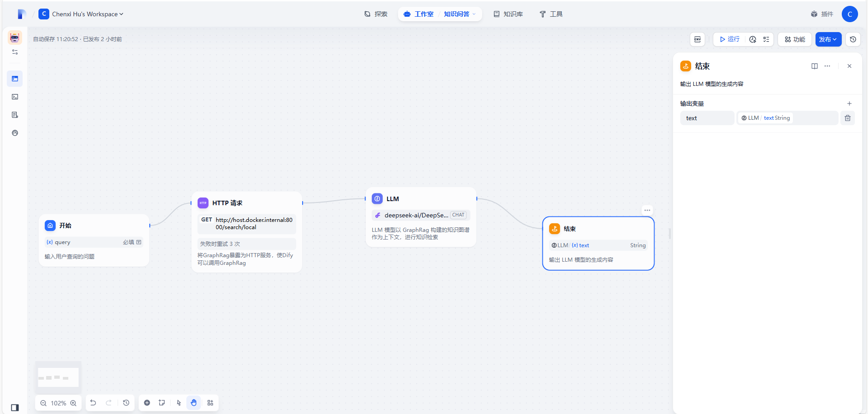Click the add node plus icon in bottom toolbar
868x414 pixels.
pyautogui.click(x=147, y=403)
